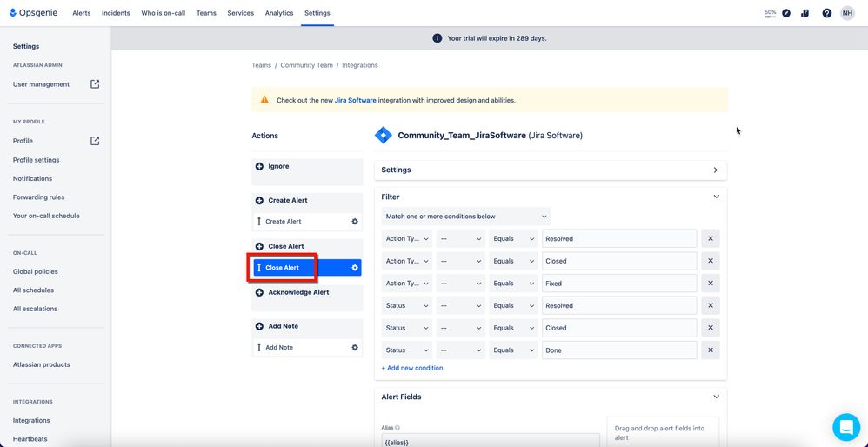The width and height of the screenshot is (868, 447).
Task: Open the help question mark icon
Action: (826, 13)
